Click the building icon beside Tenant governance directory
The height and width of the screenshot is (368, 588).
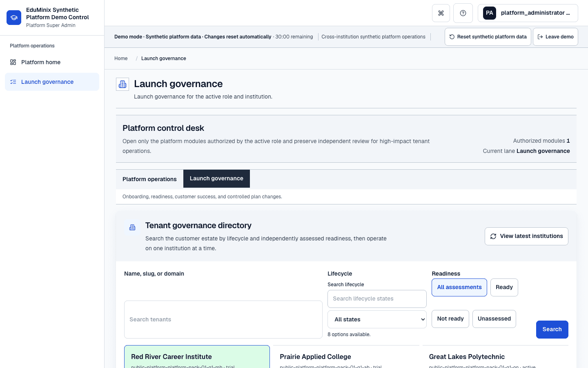tap(132, 227)
